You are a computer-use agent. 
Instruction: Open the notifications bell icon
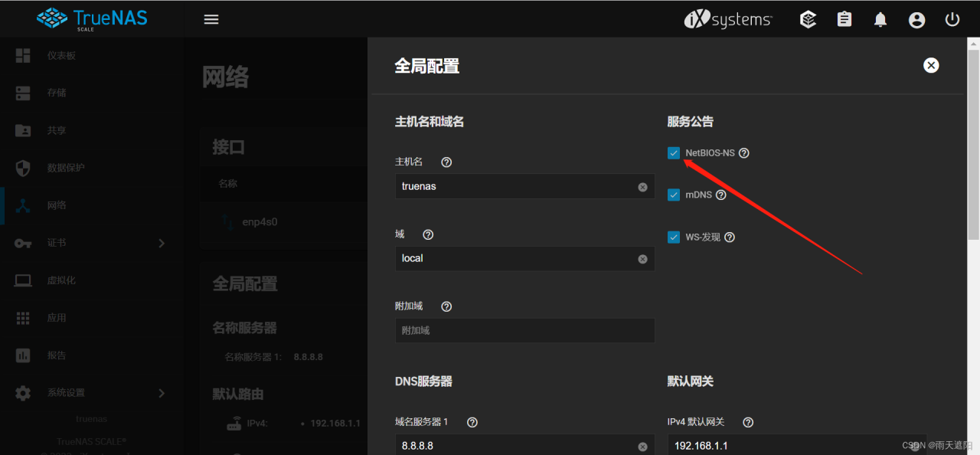[x=880, y=19]
